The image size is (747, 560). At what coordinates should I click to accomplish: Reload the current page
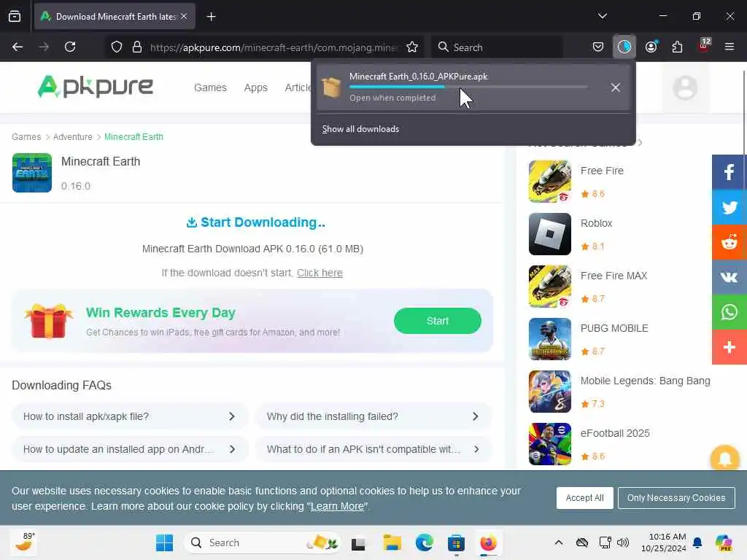click(70, 47)
